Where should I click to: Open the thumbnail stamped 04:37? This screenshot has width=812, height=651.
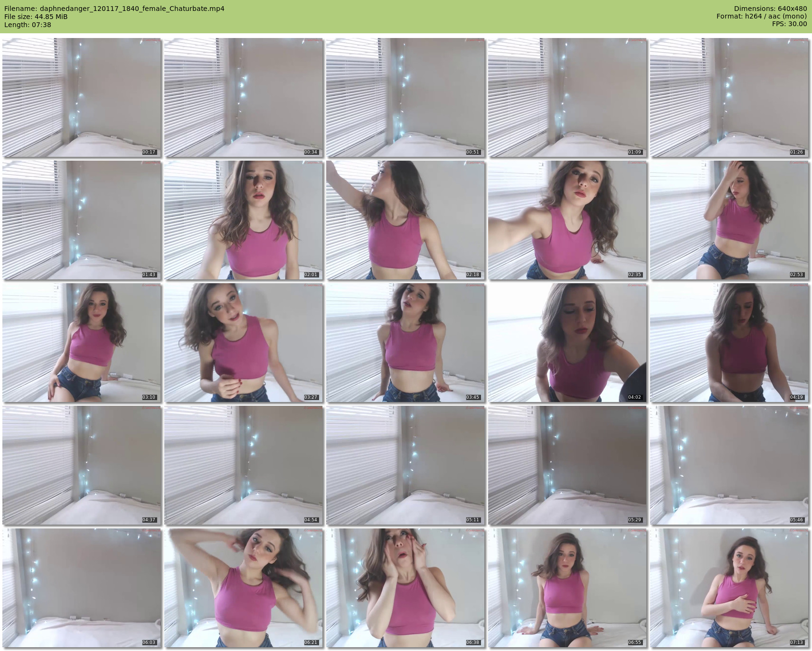[x=82, y=465]
